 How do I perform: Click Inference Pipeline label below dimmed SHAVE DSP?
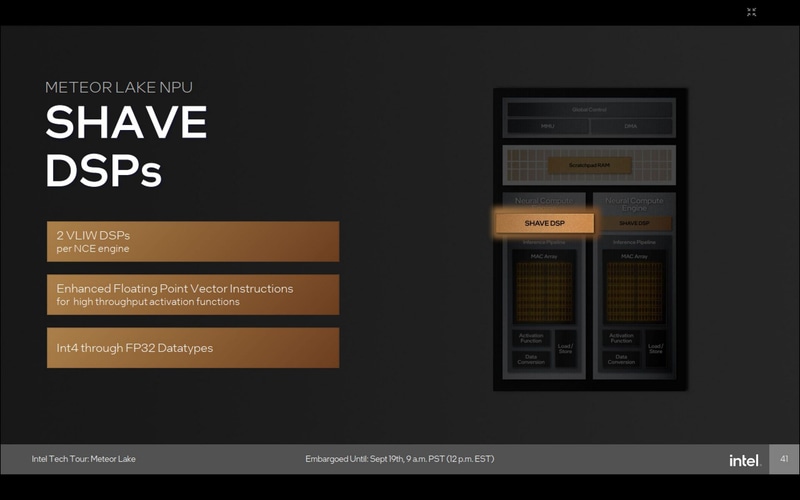pos(634,242)
